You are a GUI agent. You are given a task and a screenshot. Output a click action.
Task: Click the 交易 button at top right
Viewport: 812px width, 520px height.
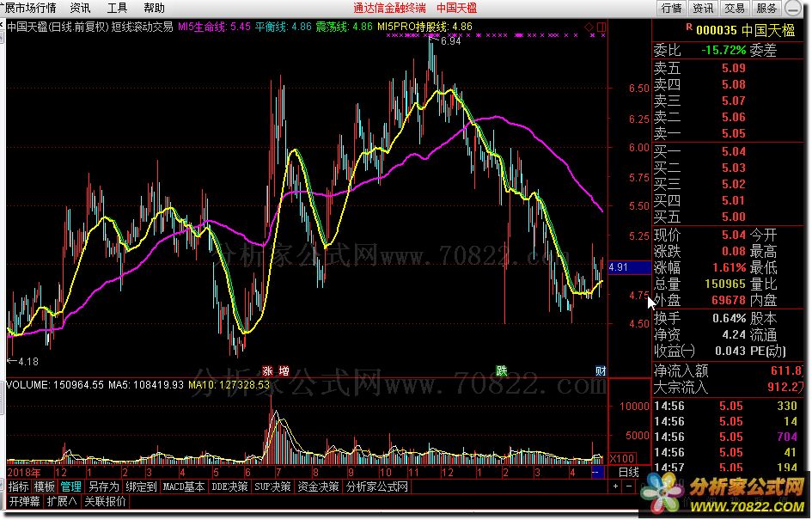coord(735,9)
